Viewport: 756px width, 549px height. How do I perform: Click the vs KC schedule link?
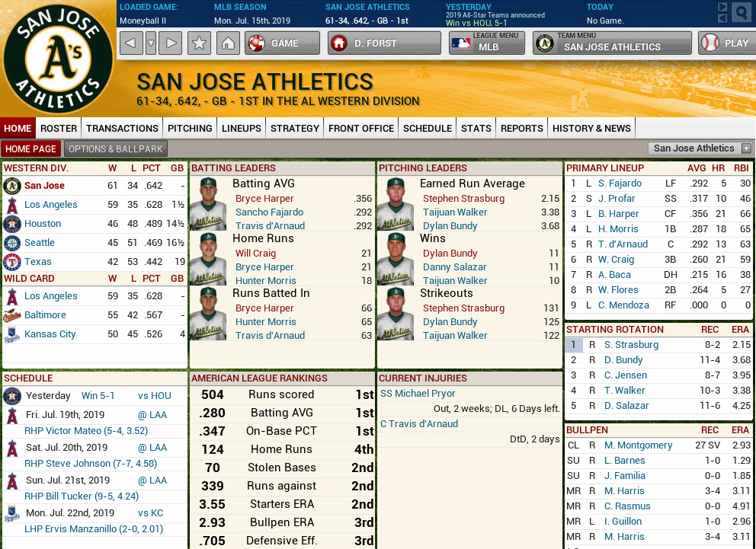150,513
